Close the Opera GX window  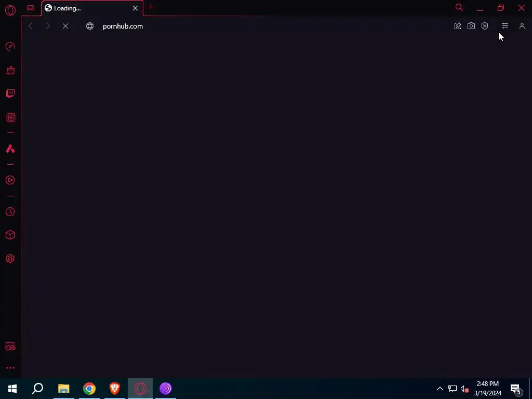522,7
